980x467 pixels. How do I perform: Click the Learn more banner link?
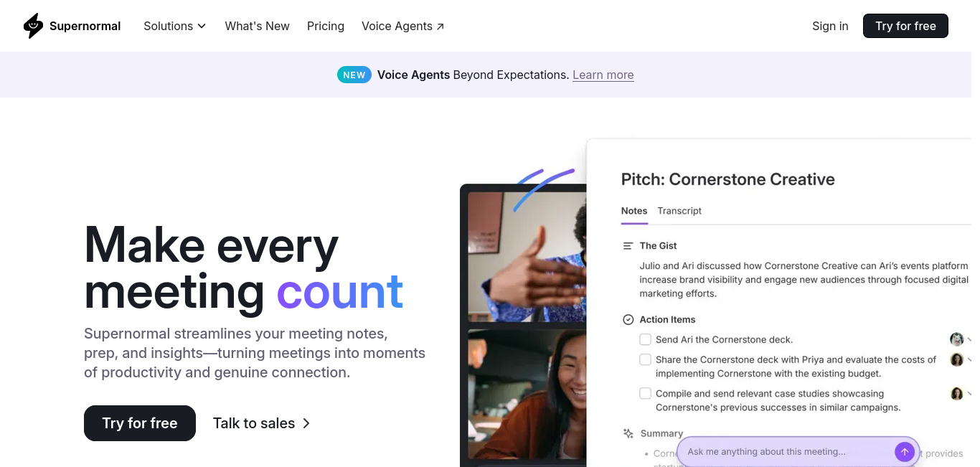(x=603, y=75)
